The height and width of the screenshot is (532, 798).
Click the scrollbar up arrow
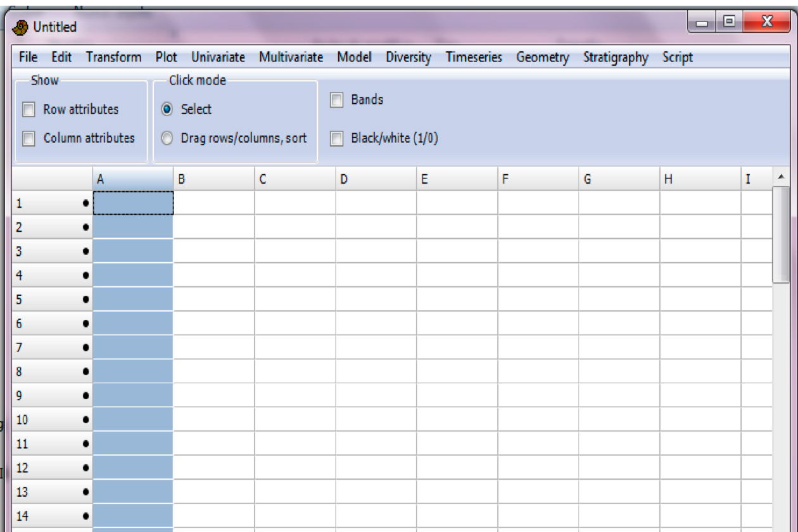pos(781,177)
